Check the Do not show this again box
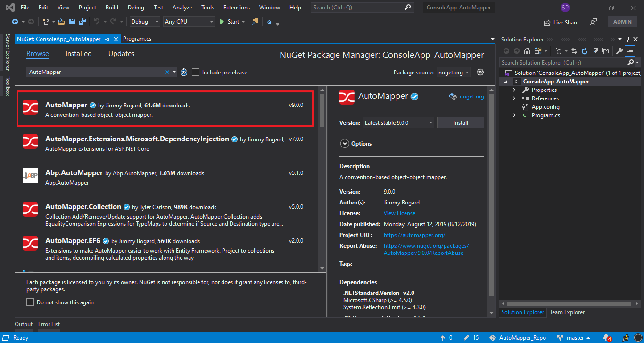644x343 pixels. point(30,302)
